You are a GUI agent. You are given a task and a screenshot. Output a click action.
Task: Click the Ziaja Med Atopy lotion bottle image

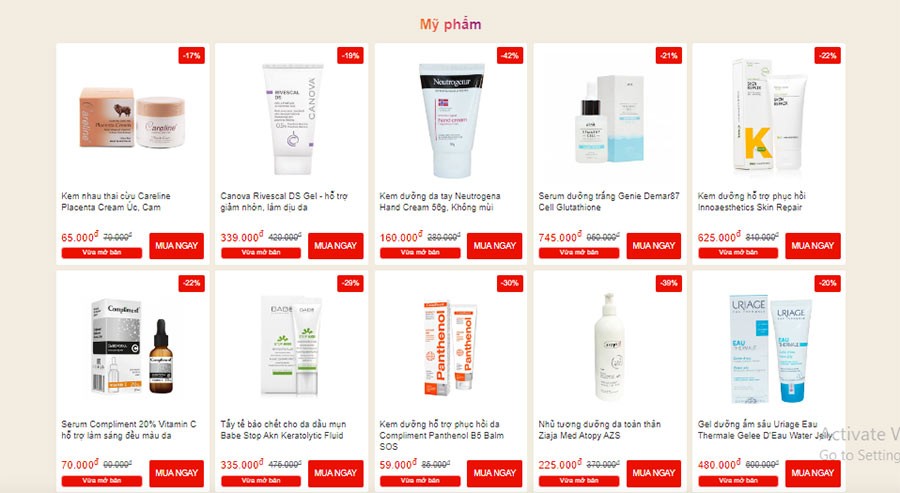[x=608, y=347]
